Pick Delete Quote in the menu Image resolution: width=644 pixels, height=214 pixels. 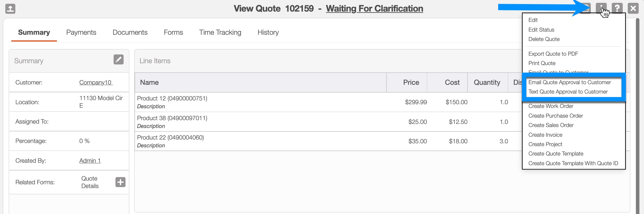point(544,39)
